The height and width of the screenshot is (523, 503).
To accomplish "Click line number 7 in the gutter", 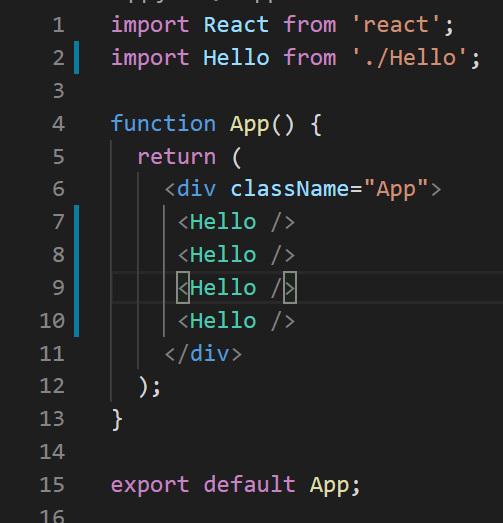I will pyautogui.click(x=58, y=222).
